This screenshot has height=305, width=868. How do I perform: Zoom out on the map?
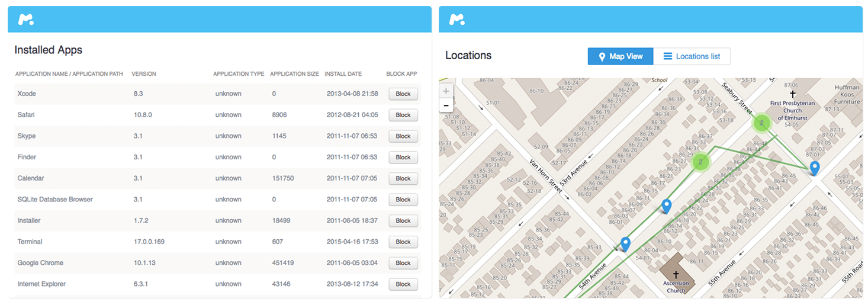click(x=446, y=105)
